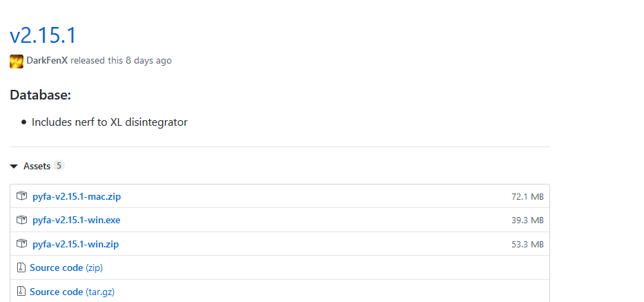Click the Assets count badge showing 5
This screenshot has width=644, height=302.
tap(59, 166)
